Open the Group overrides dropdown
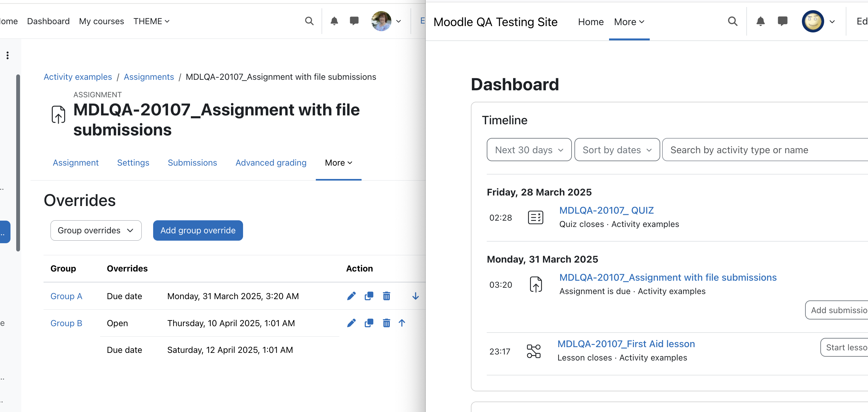The width and height of the screenshot is (868, 412). [96, 230]
